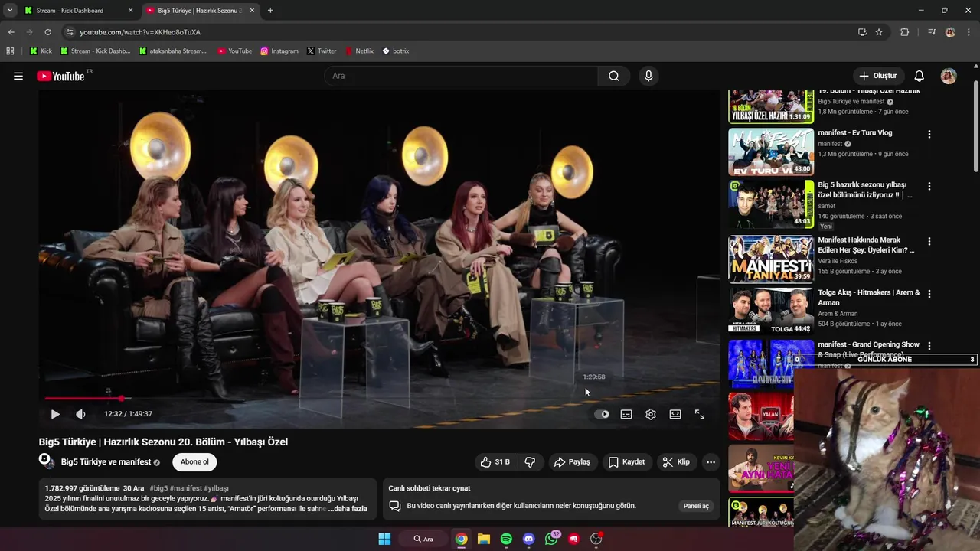The image size is (980, 551).
Task: Open the atakanbaha Stream bookmark
Action: (172, 51)
